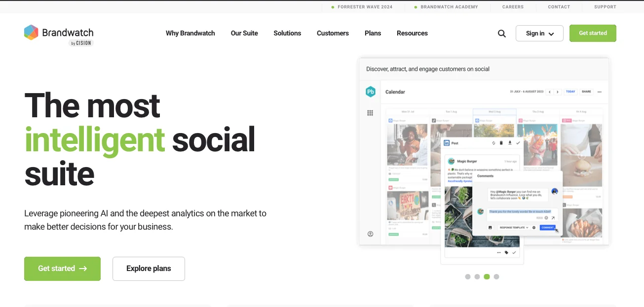Viewport: 644px width, 307px height.
Task: Click the LinkedIn icon on the Post card
Action: coord(447,143)
